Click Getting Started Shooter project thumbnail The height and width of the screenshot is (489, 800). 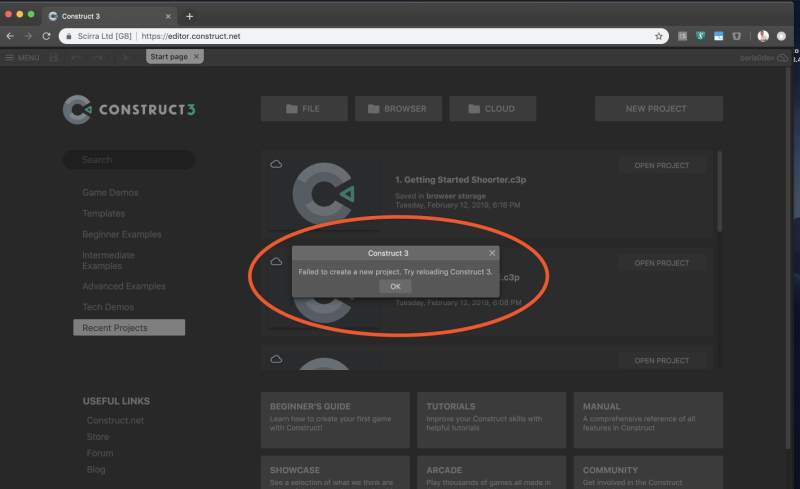tap(320, 194)
